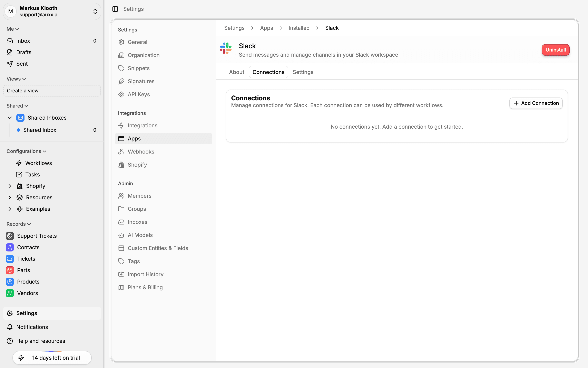588x368 pixels.
Task: Open Snippets settings
Action: click(x=164, y=68)
